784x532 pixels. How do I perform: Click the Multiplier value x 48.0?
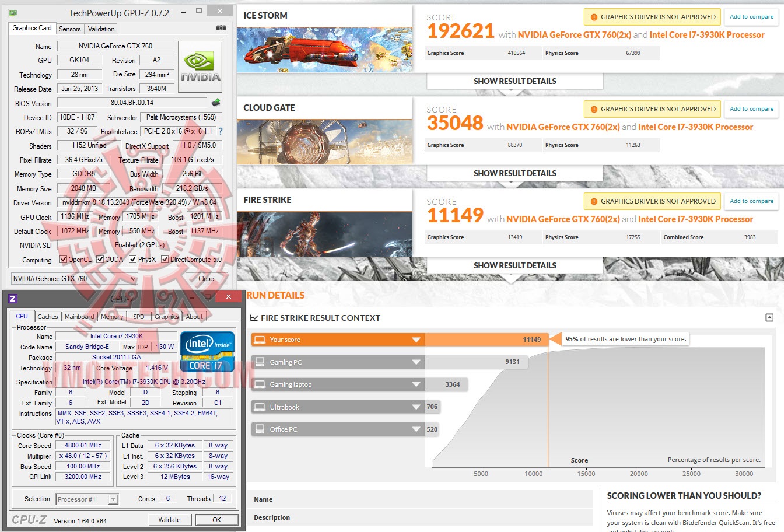point(83,456)
